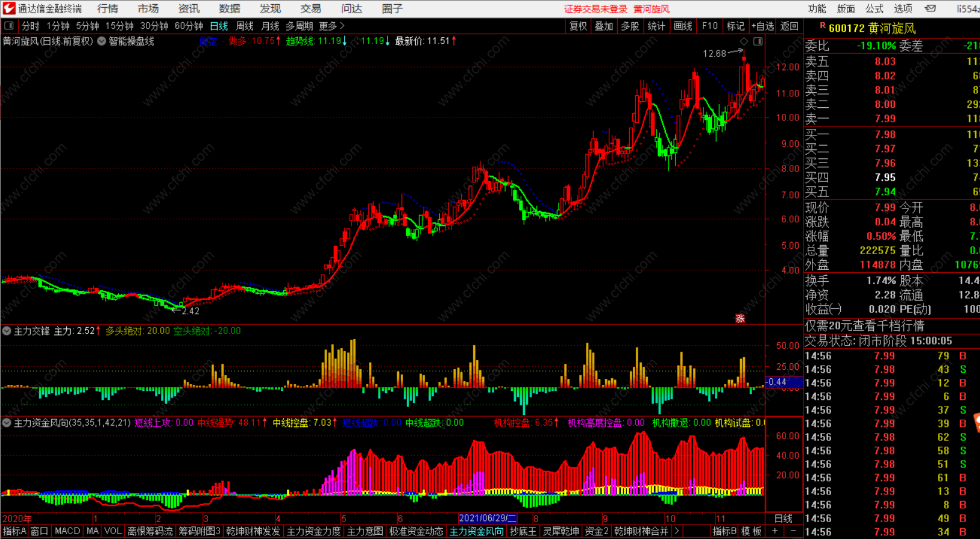Open the 资讯 menu
Viewport: 980px width, 539px height.
pos(189,8)
